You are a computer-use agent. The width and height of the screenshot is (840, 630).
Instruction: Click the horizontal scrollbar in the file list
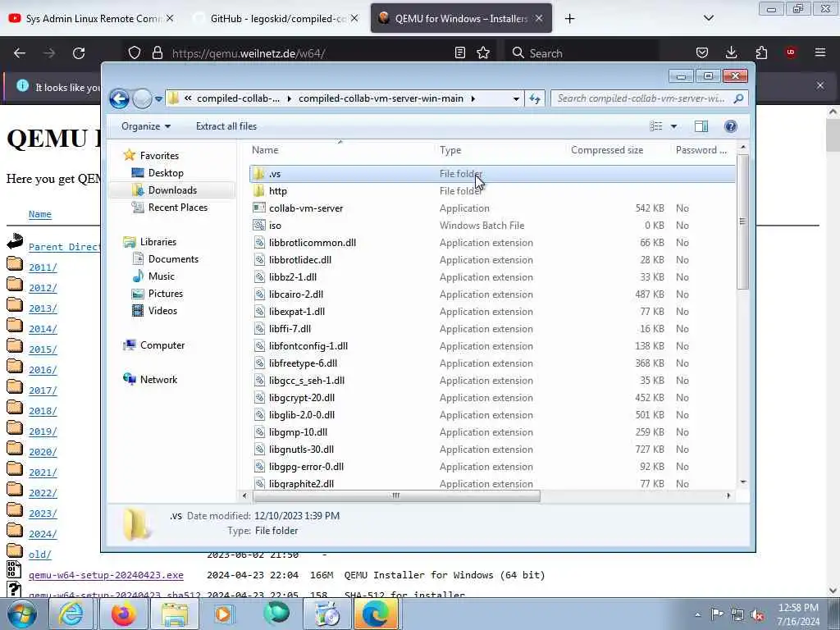396,495
